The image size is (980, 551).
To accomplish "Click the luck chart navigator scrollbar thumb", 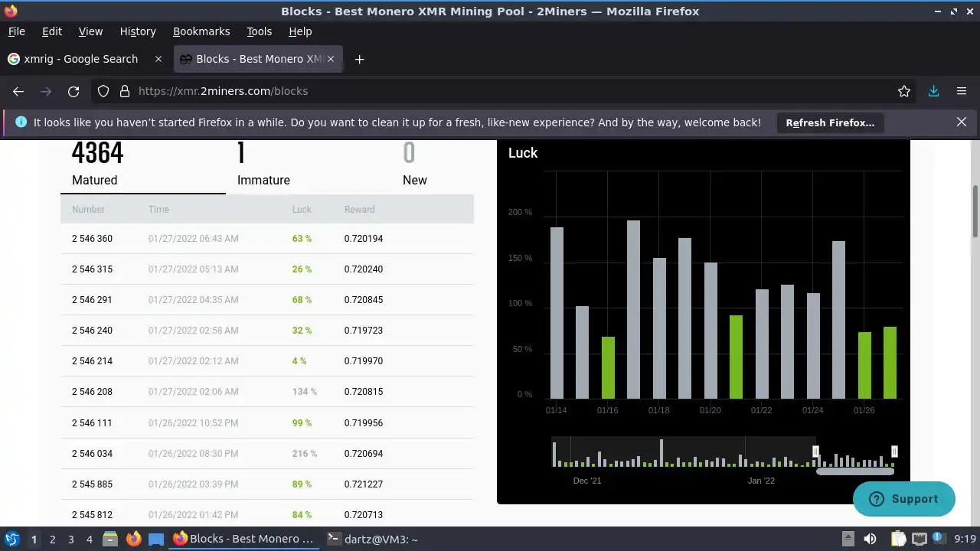I will tap(855, 471).
